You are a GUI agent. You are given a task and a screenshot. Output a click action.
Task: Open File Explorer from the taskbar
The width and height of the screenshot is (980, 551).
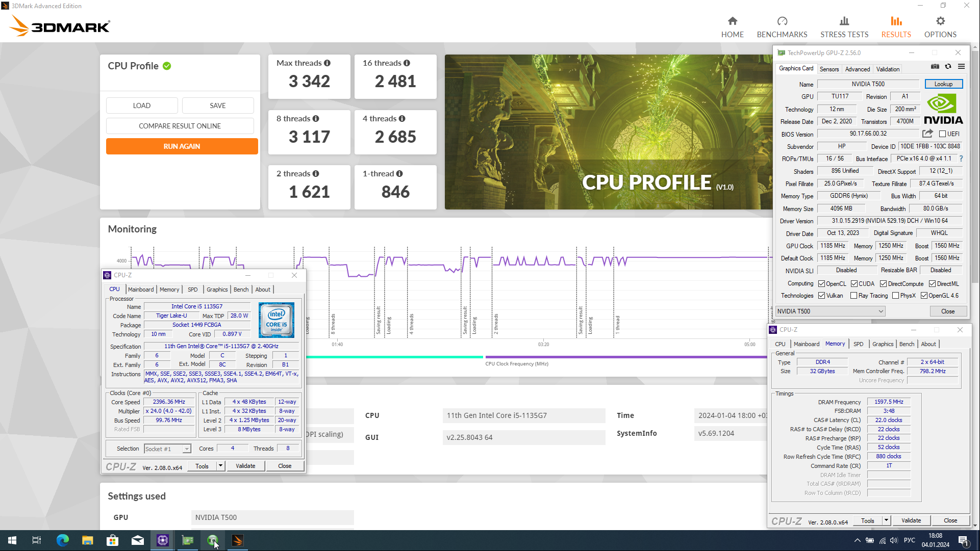pos(87,540)
